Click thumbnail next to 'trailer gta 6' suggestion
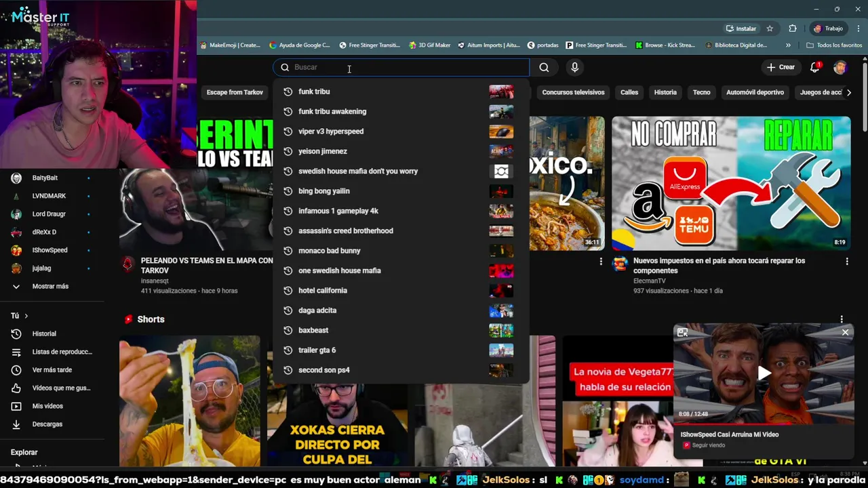The width and height of the screenshot is (868, 488). point(501,350)
